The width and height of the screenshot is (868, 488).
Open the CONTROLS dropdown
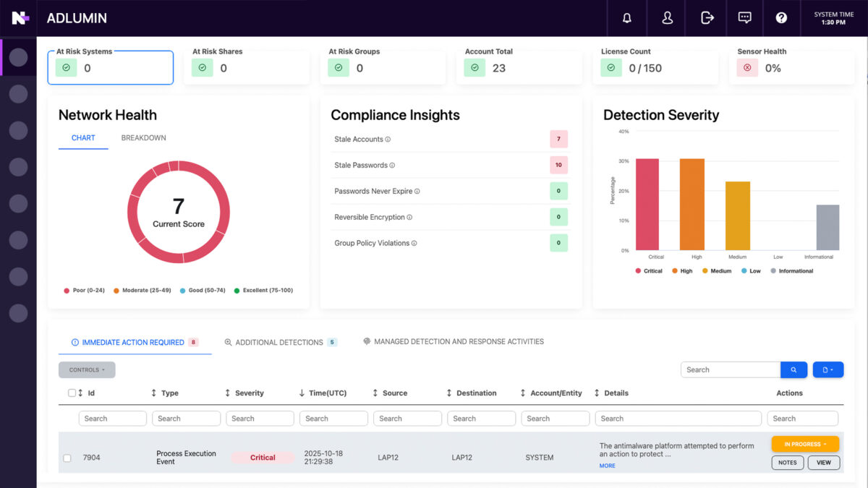[87, 369]
